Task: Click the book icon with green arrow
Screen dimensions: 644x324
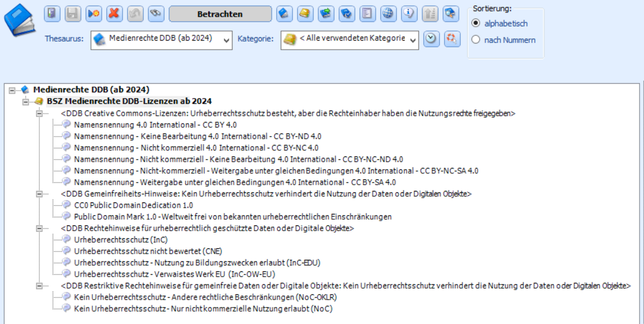Action: coord(326,14)
